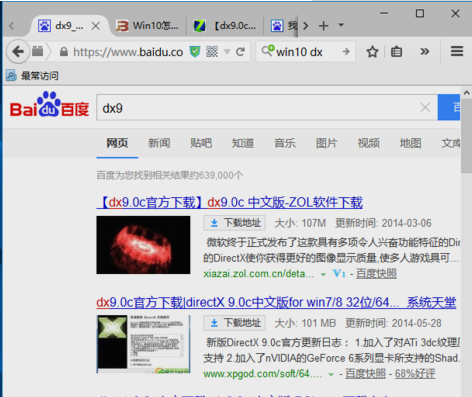The image size is (472, 397).
Task: Select the 音乐 search category
Action: [x=285, y=143]
